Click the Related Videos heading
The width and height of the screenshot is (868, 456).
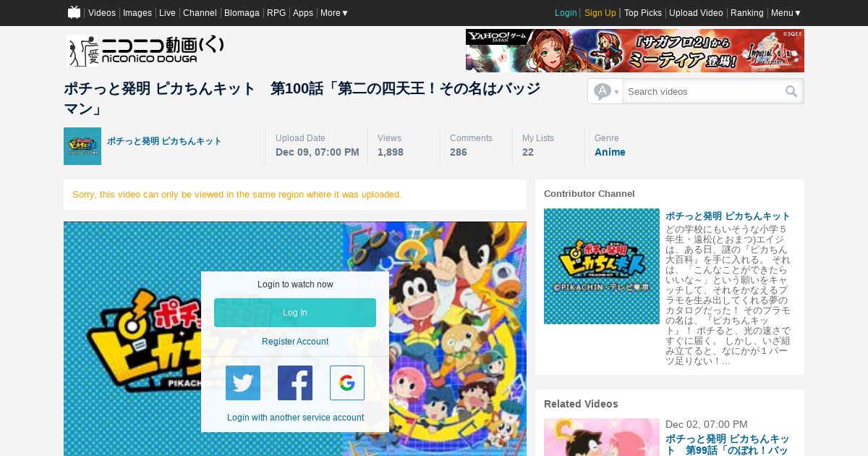click(581, 404)
